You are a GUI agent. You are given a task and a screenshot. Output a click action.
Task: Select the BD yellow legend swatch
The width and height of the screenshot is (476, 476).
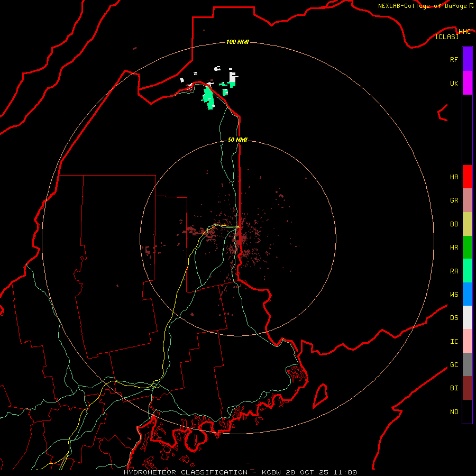click(x=467, y=224)
